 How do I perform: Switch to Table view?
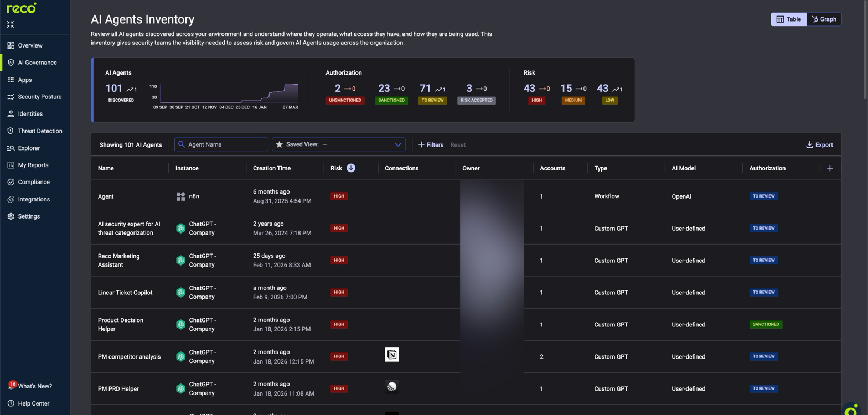tap(788, 19)
